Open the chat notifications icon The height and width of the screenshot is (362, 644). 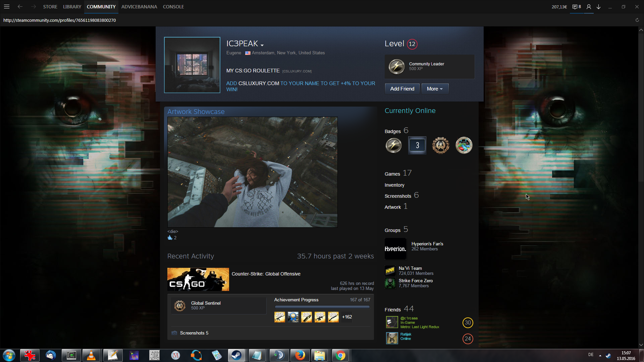point(576,7)
